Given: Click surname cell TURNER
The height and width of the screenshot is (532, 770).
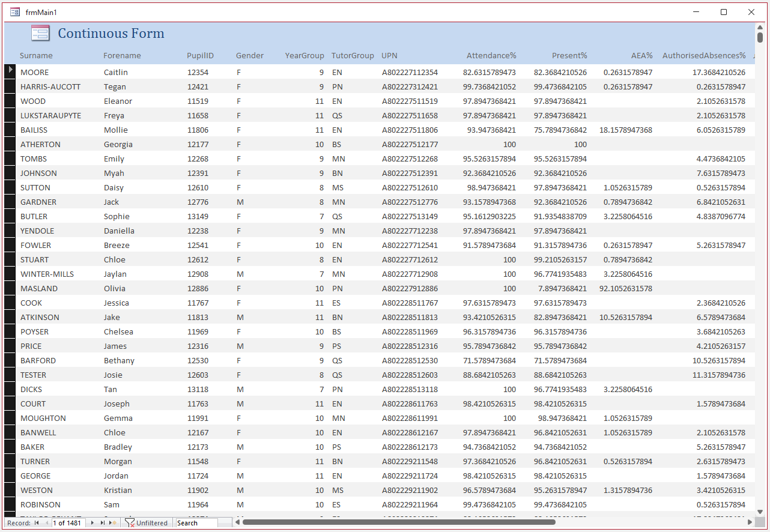Looking at the screenshot, I should 35,461.
